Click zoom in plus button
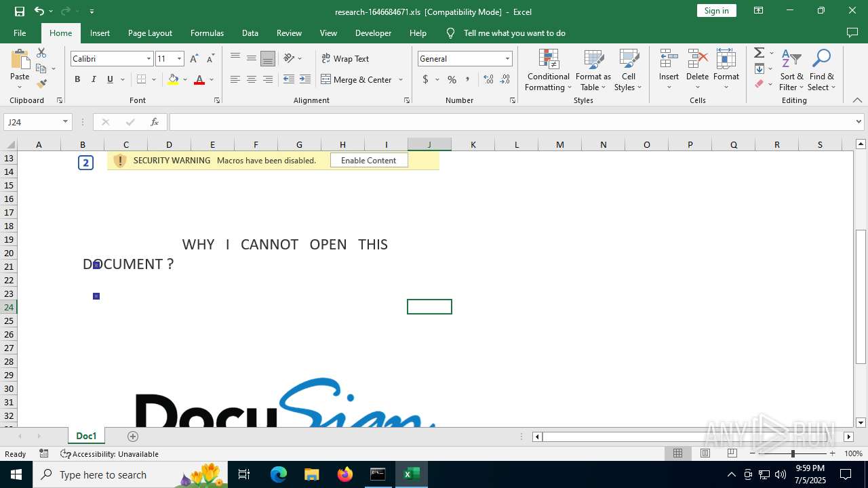This screenshot has width=868, height=488. 832,453
